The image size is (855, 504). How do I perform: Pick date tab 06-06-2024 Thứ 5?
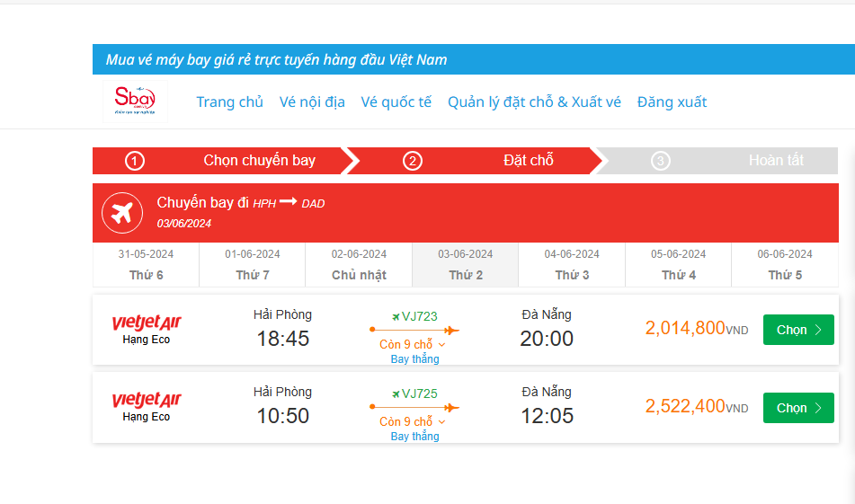click(785, 264)
